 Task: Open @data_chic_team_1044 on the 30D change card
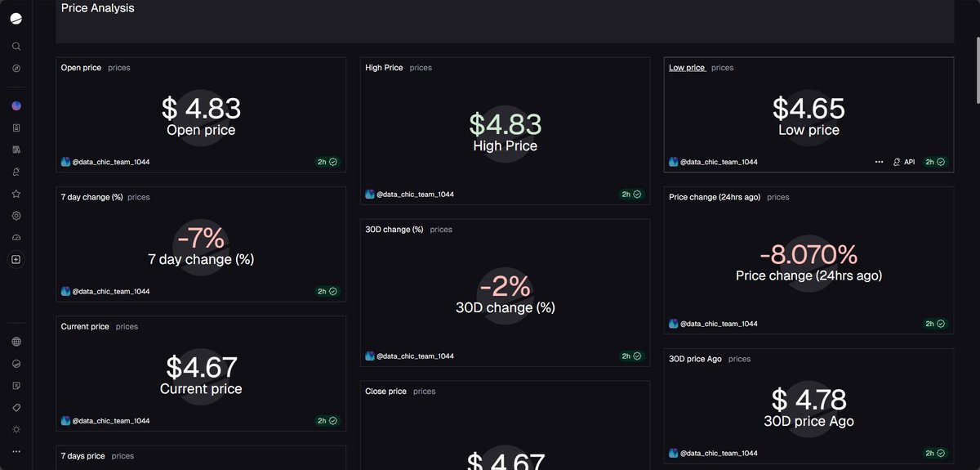pyautogui.click(x=415, y=356)
